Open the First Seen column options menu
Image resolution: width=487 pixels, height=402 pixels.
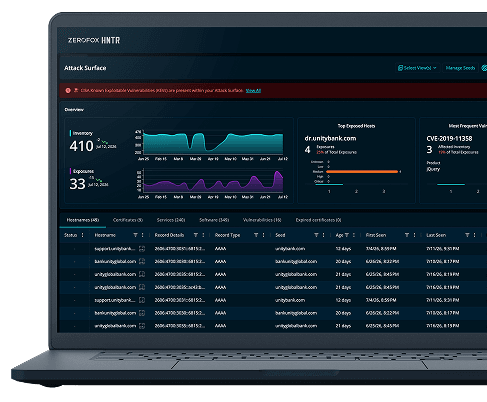point(414,235)
